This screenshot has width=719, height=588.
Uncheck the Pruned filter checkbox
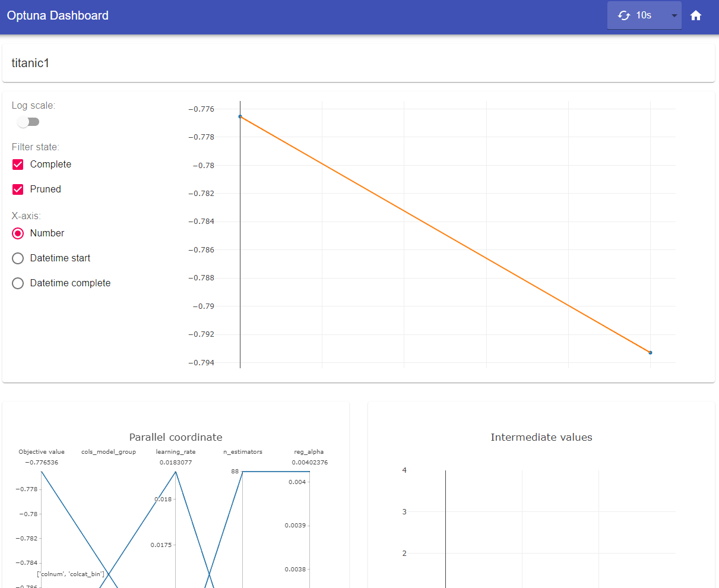(x=18, y=189)
